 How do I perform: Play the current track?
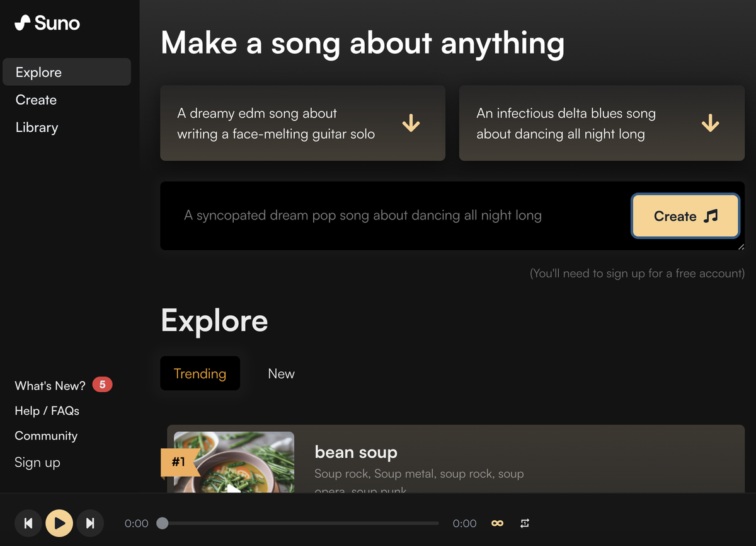point(59,523)
